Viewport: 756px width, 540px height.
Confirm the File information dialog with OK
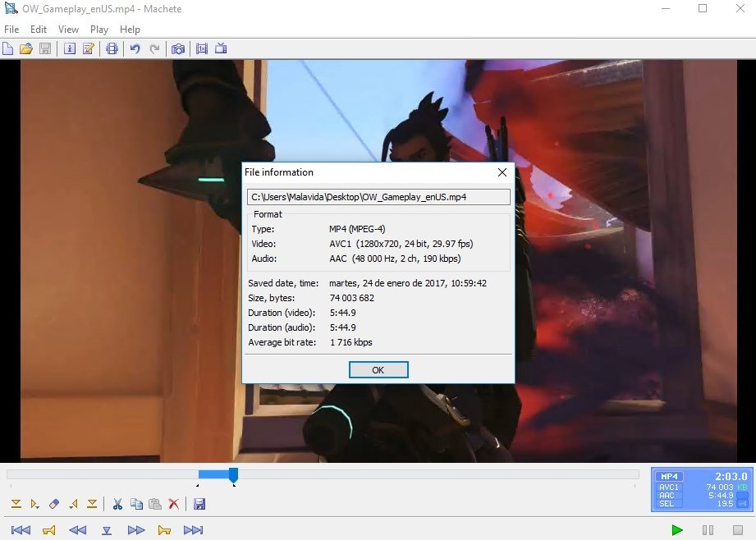pos(378,370)
